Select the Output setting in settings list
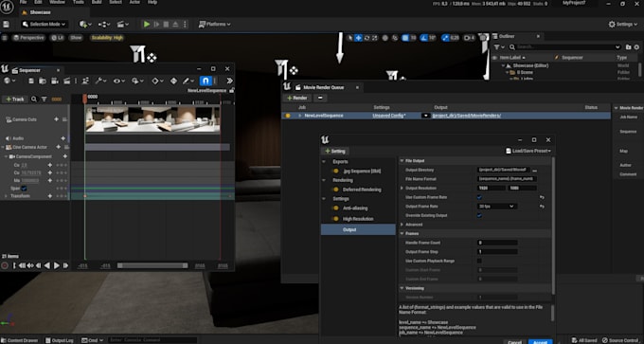644x344 pixels. point(358,229)
